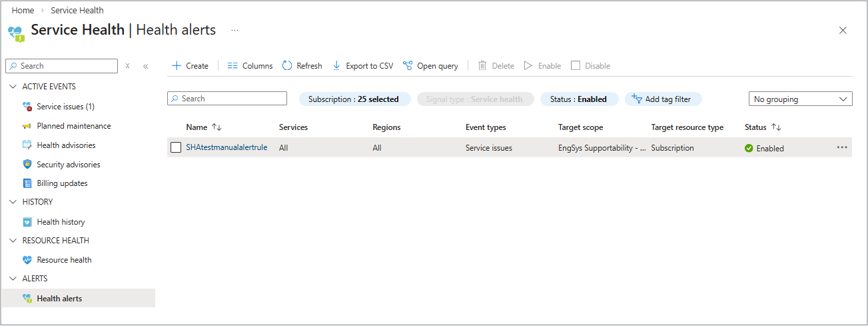Viewport: 868px width, 326px height.
Task: Open row options menu for SHAtestmanualalertrule
Action: pos(842,147)
